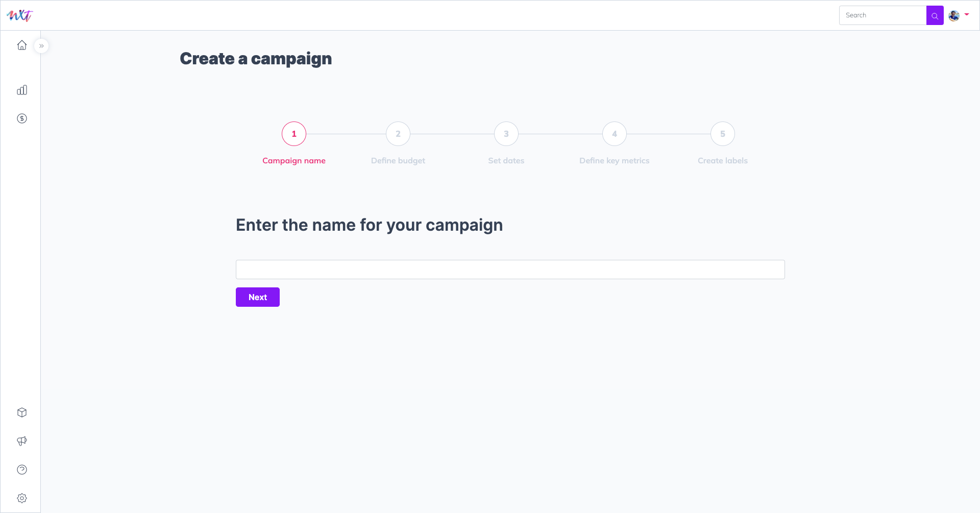Screen dimensions: 980x513
Task: Click into the Search box
Action: [x=883, y=15]
